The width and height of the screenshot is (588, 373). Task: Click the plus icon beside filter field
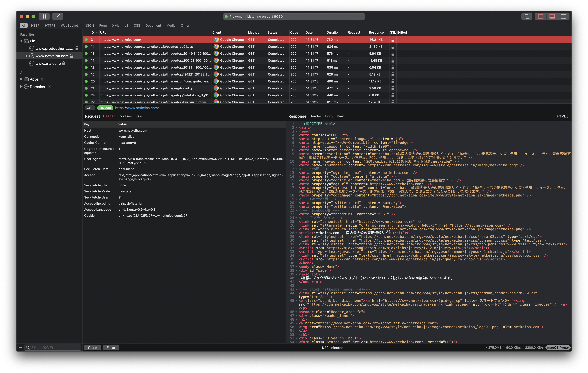click(x=20, y=348)
